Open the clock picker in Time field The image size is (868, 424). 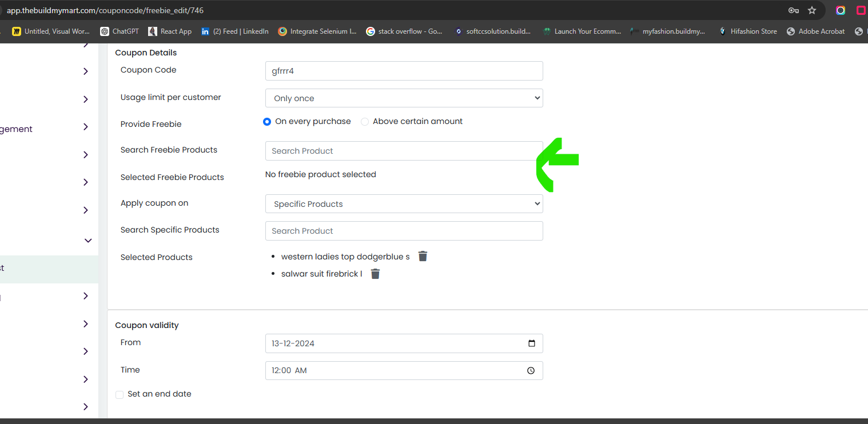tap(531, 370)
